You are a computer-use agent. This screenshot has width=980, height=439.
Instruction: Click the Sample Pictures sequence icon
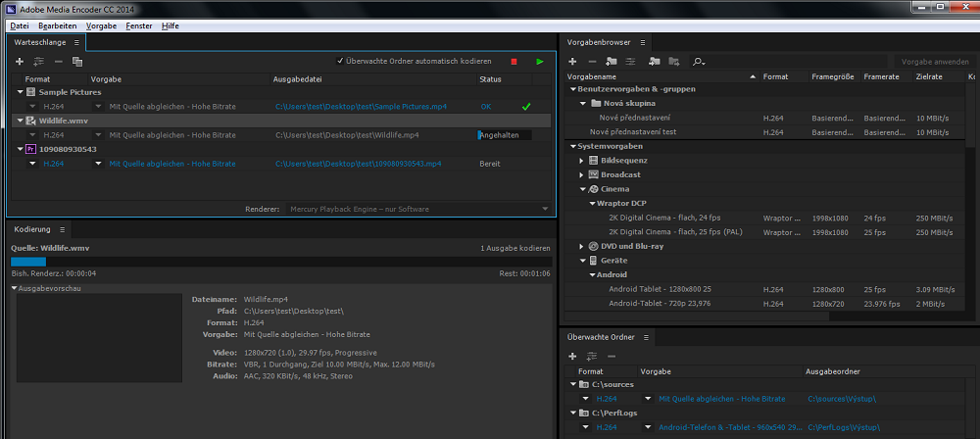click(x=31, y=92)
